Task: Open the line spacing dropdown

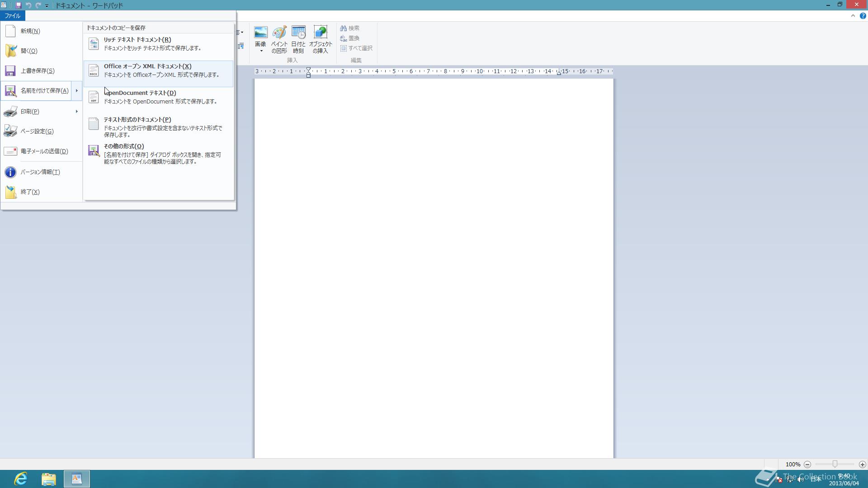Action: tap(240, 33)
